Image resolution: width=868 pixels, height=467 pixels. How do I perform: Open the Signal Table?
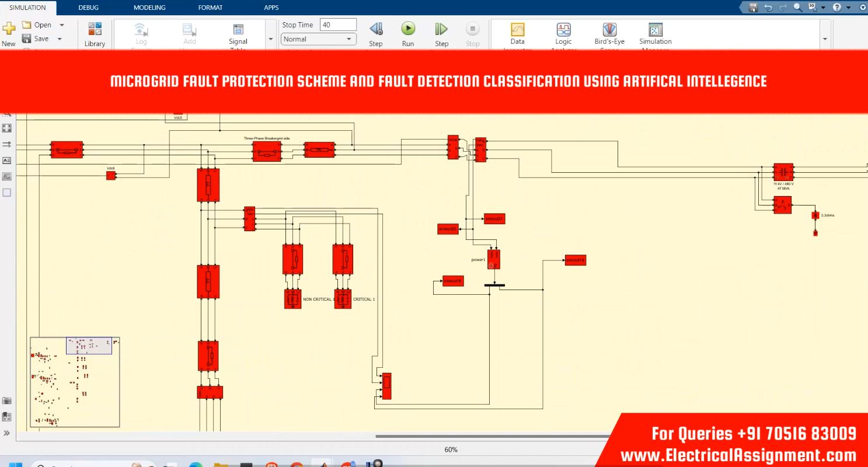point(238,34)
